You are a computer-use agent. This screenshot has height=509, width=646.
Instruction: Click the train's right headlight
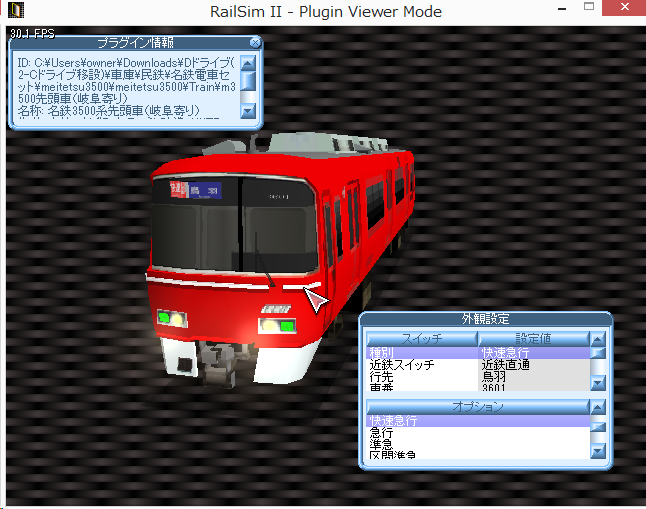(x=277, y=326)
